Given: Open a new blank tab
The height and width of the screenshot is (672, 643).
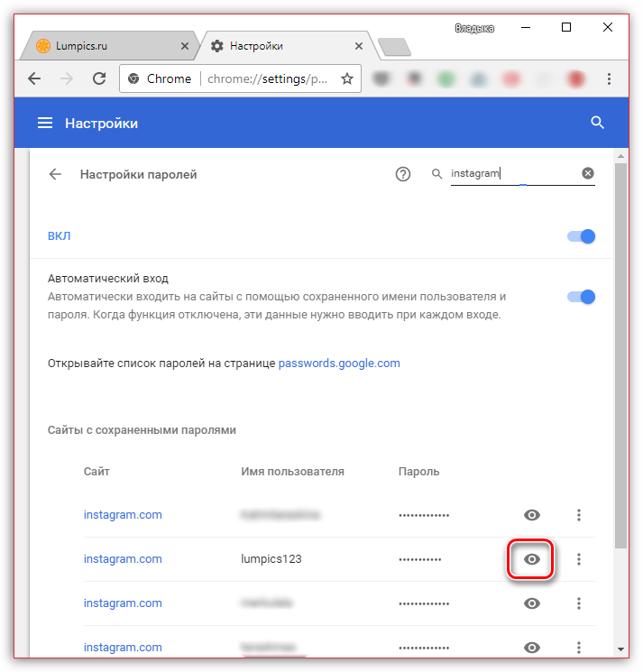Looking at the screenshot, I should [x=394, y=47].
